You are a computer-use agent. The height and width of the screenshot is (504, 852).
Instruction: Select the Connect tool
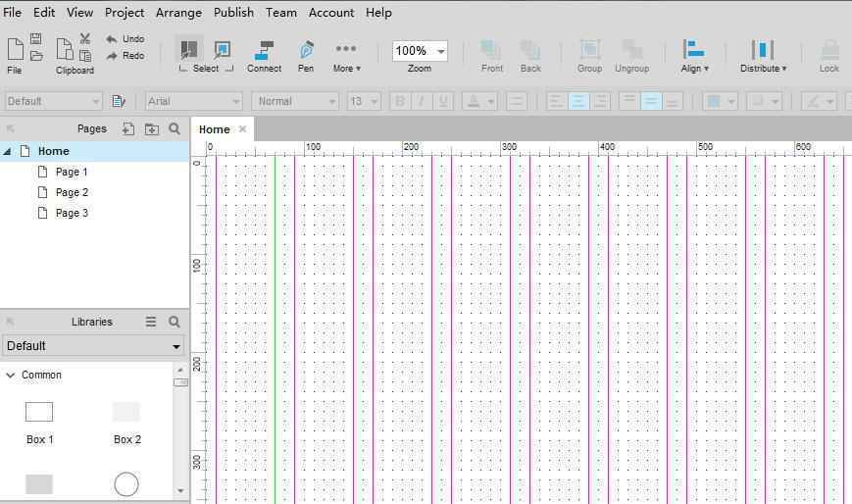tap(264, 57)
